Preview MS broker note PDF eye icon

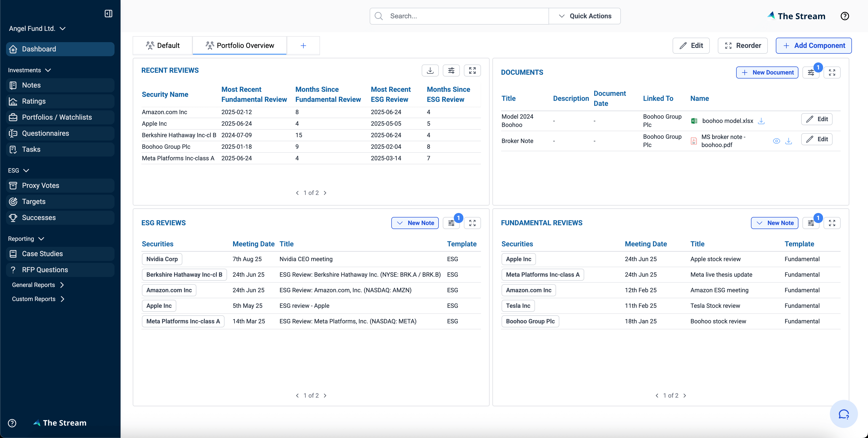coord(776,141)
